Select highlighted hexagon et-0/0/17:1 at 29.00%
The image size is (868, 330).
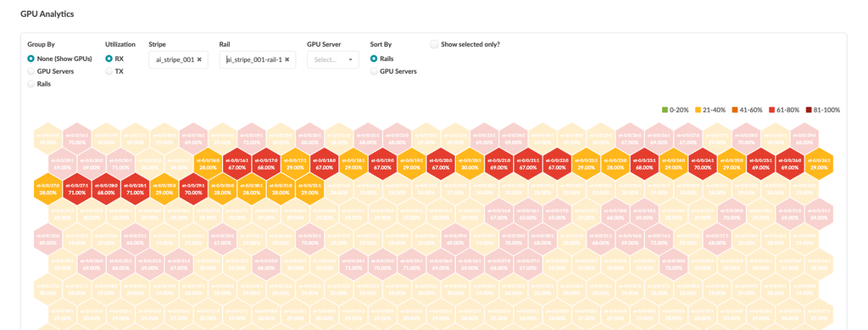click(x=296, y=164)
